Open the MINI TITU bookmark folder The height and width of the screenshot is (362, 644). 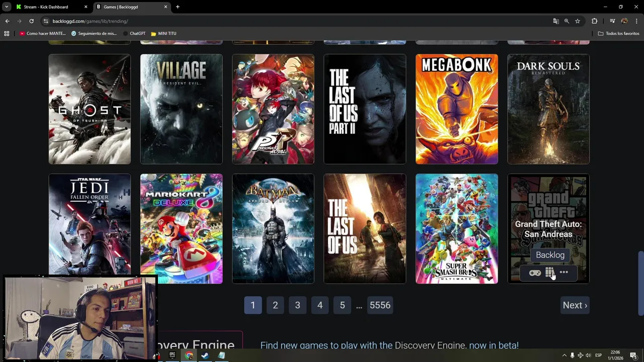[x=164, y=34]
